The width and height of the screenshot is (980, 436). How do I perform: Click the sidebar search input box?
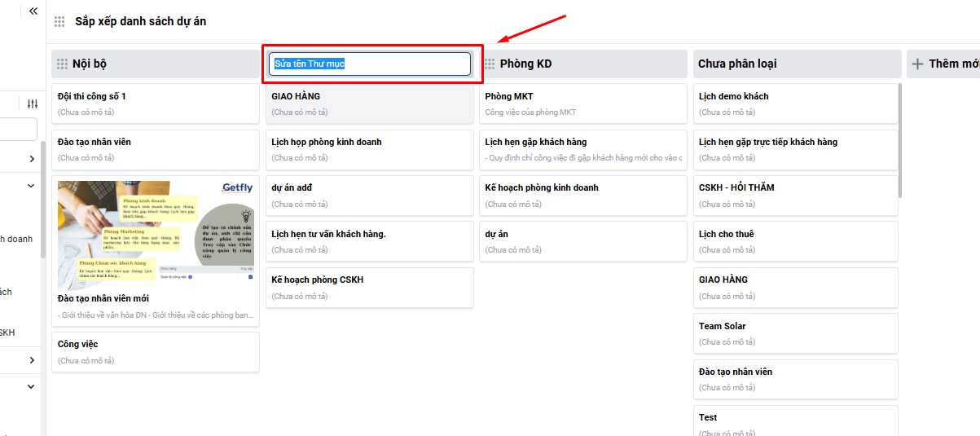click(18, 130)
